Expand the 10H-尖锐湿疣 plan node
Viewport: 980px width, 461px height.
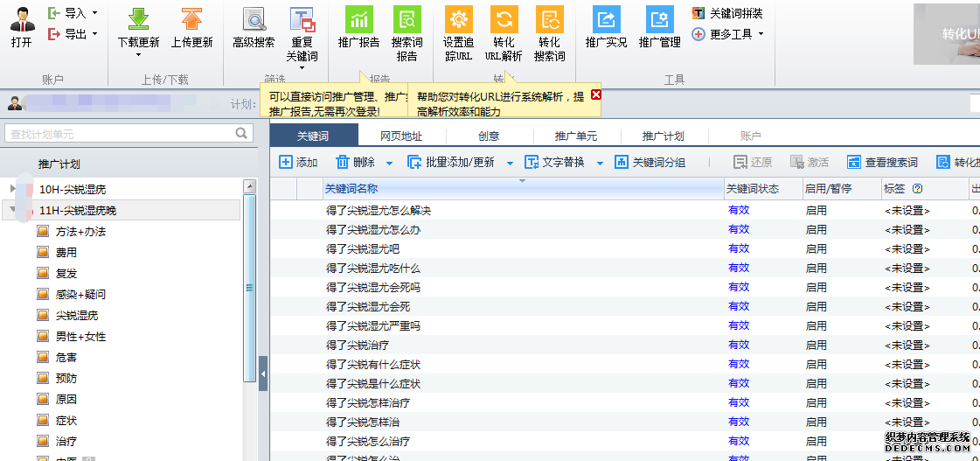click(x=12, y=189)
